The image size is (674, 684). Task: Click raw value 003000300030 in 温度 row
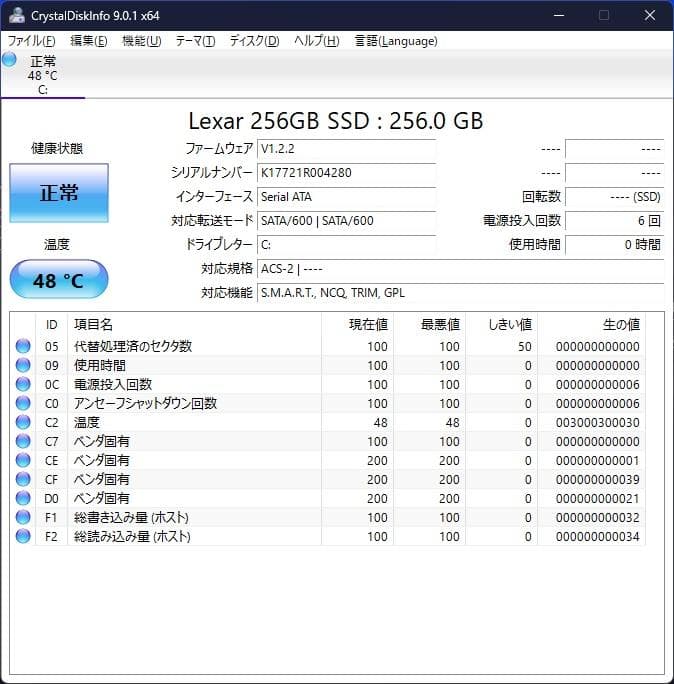tap(598, 423)
